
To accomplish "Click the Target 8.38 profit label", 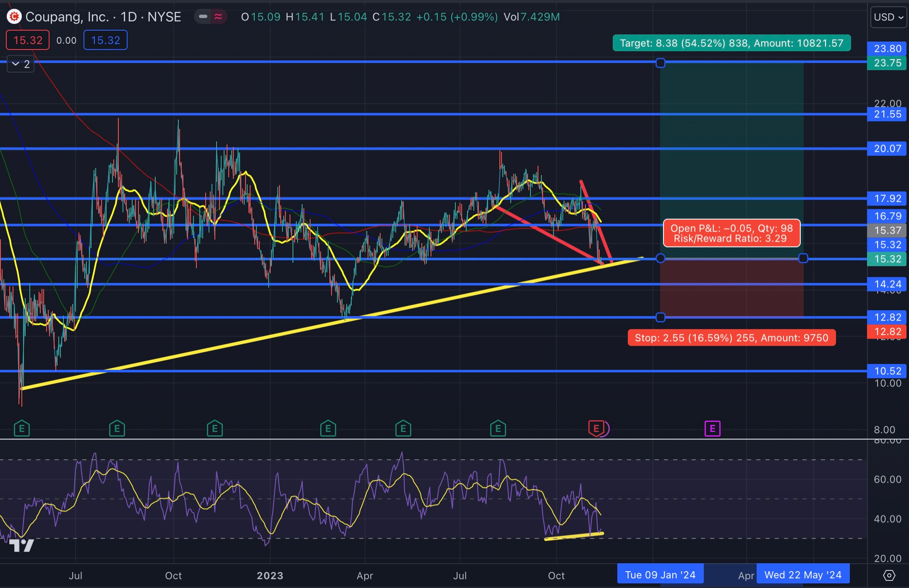I will [x=731, y=43].
